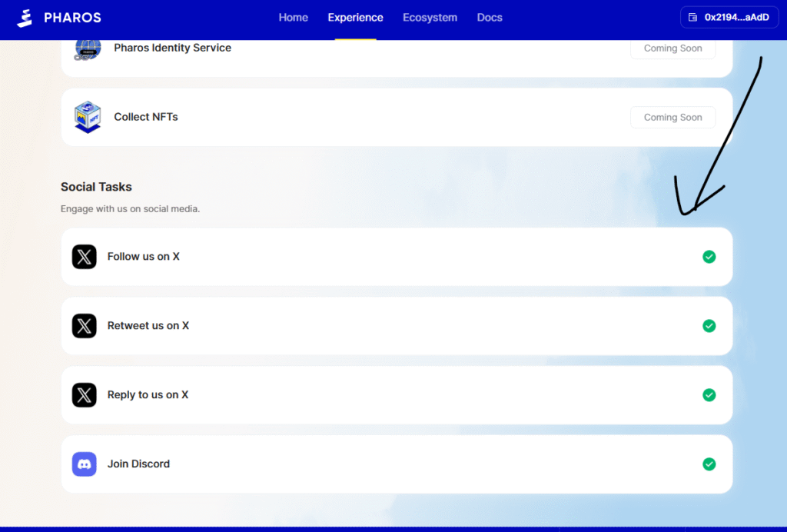This screenshot has width=787, height=532.
Task: Select the Pharos Identity Service text
Action: pos(173,48)
